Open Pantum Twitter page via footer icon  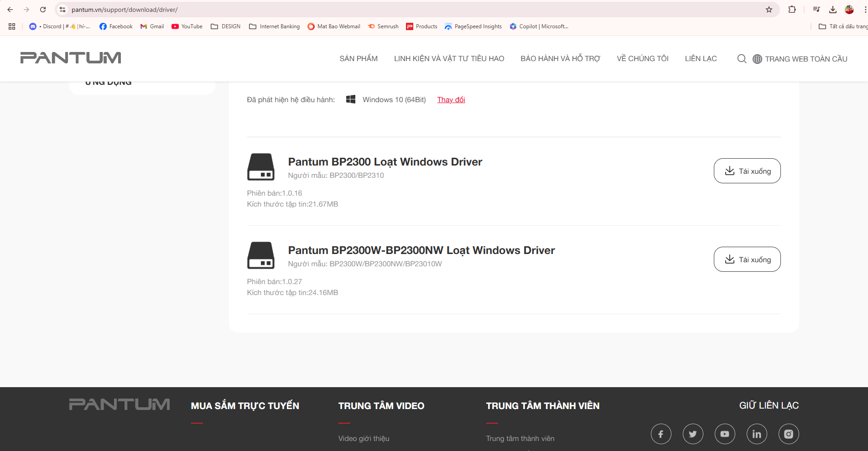[x=692, y=434]
